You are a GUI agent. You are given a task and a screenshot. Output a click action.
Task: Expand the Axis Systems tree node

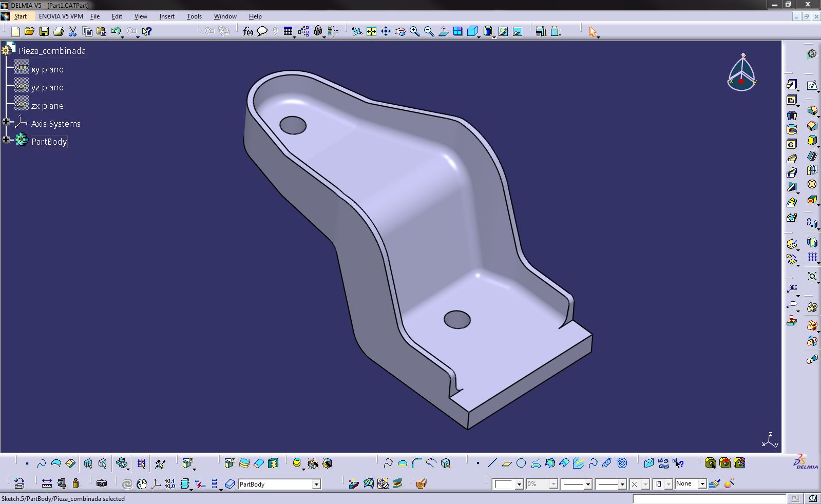(x=6, y=122)
